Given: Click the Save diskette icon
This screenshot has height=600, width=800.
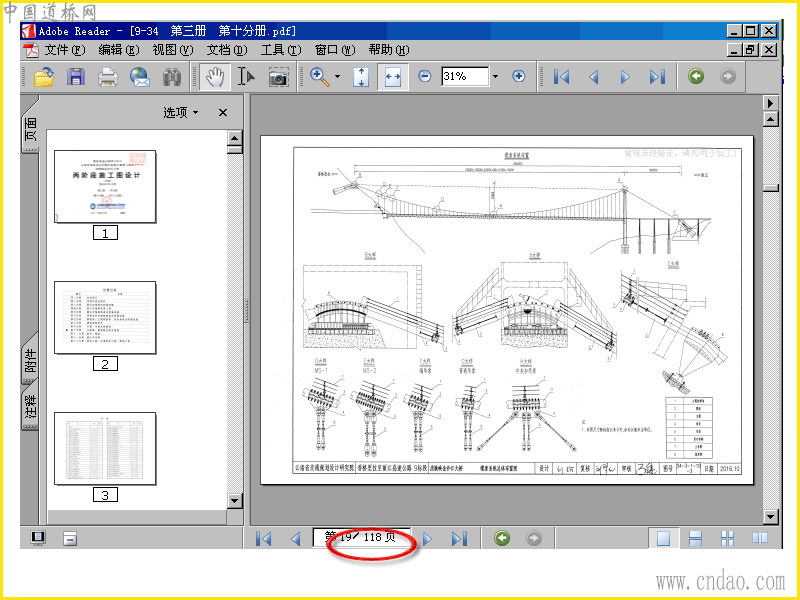Looking at the screenshot, I should click(75, 77).
